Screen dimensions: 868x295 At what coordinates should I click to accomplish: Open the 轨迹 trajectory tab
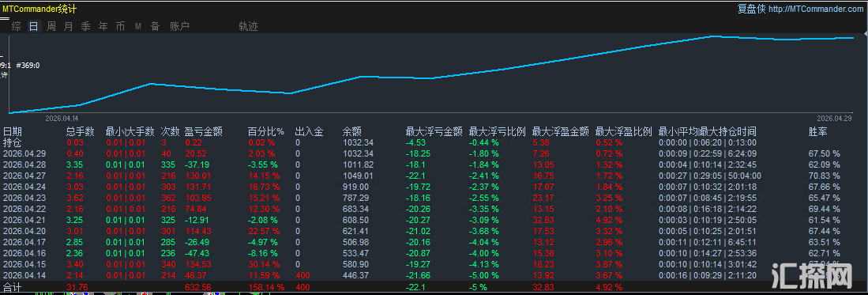coord(248,26)
